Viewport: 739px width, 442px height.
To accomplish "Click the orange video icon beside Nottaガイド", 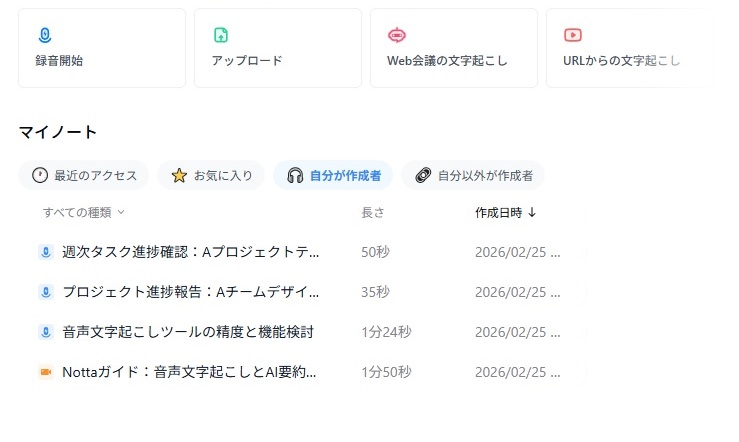I will tap(45, 372).
